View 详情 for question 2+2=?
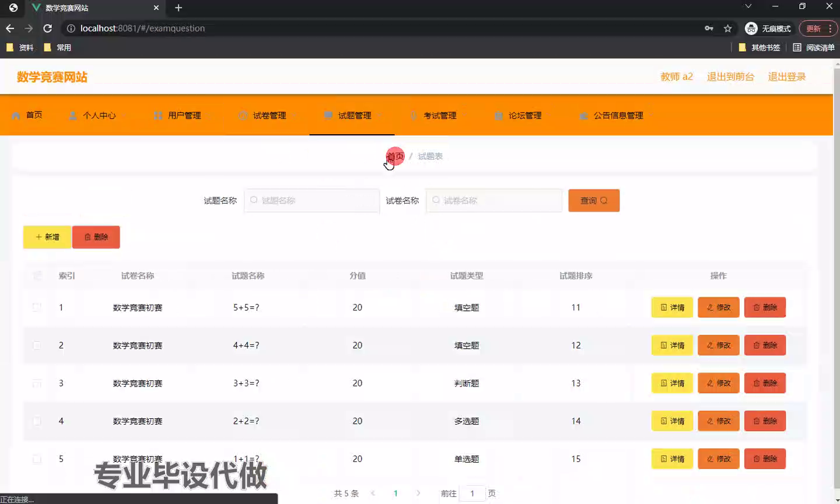This screenshot has width=840, height=504. pos(672,421)
